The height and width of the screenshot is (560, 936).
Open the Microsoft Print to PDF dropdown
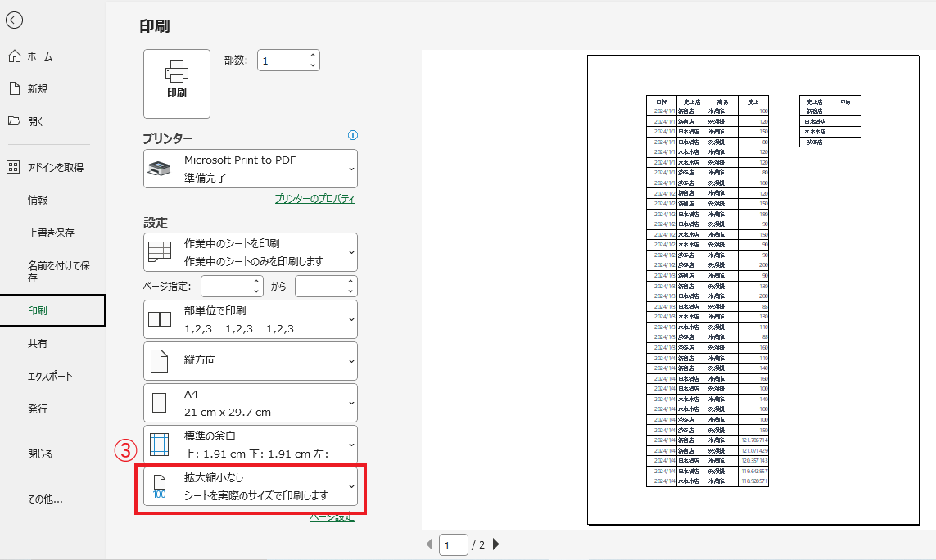coord(250,169)
